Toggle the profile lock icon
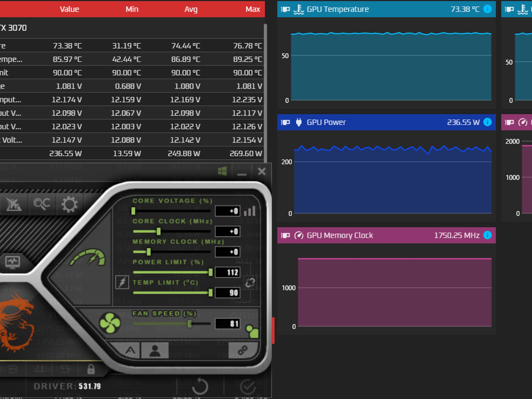Image resolution: width=532 pixels, height=399 pixels. [91, 369]
